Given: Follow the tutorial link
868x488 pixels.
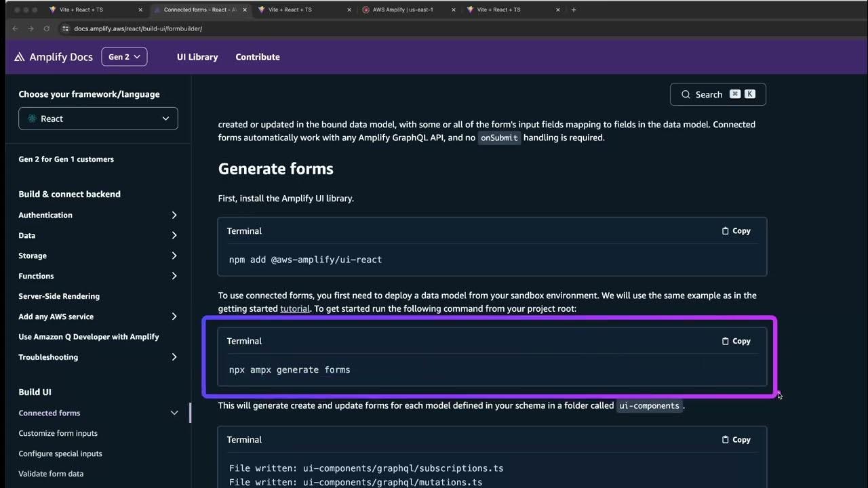Looking at the screenshot, I should 295,308.
